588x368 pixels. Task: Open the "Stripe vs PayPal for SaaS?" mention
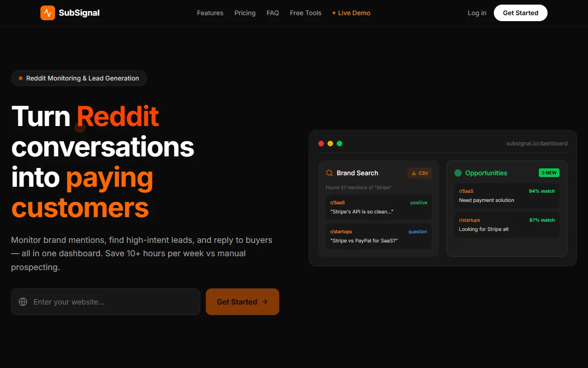(x=379, y=236)
